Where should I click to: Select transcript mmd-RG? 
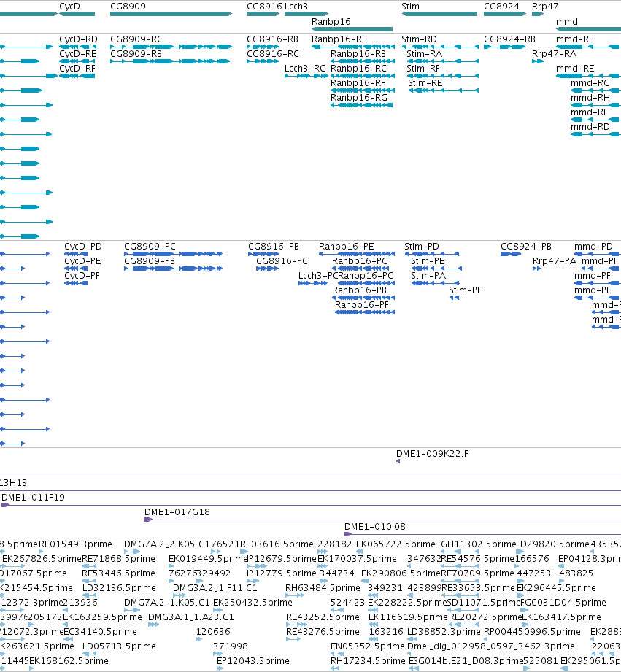click(x=595, y=90)
